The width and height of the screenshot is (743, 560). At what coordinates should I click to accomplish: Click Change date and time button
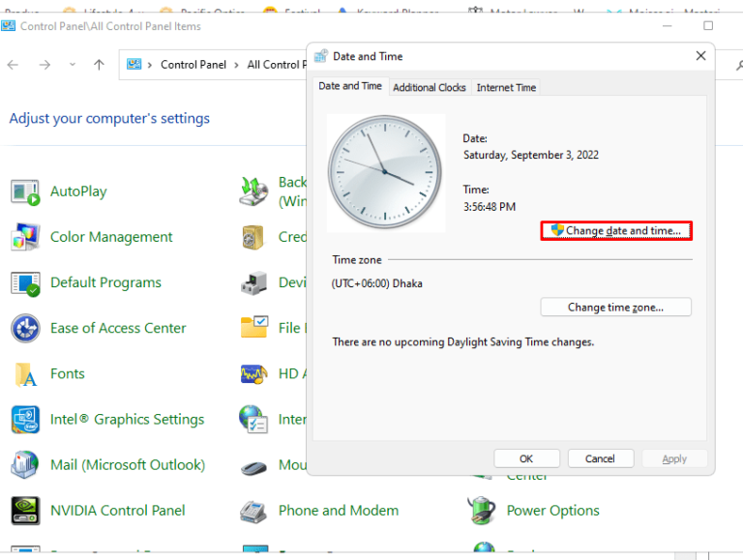click(616, 230)
